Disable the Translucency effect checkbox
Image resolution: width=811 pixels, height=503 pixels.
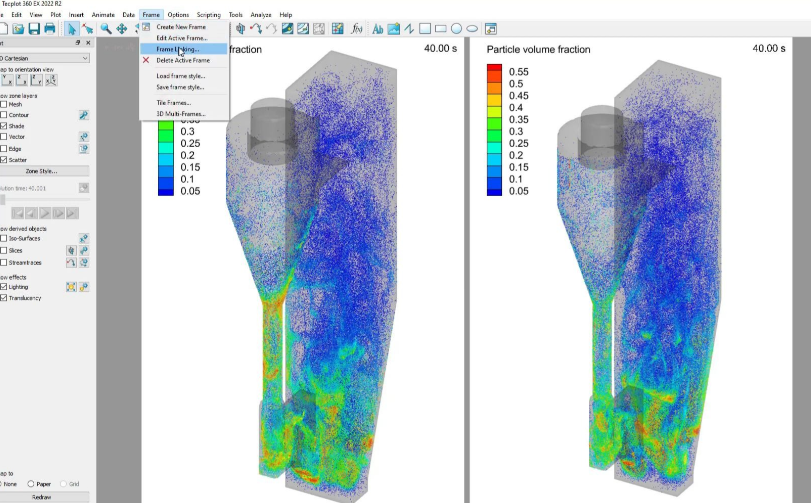point(4,298)
